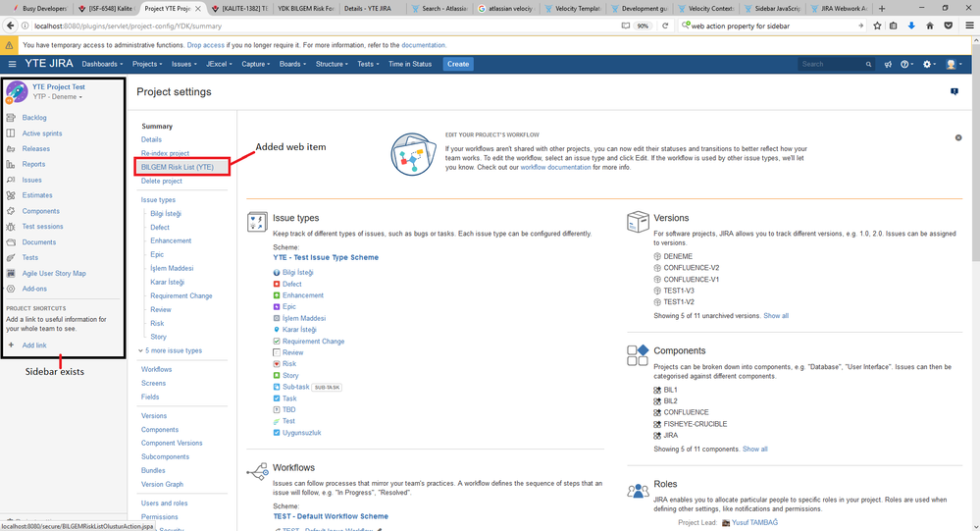Open the Boards dropdown menu
The width and height of the screenshot is (980, 531).
[292, 65]
